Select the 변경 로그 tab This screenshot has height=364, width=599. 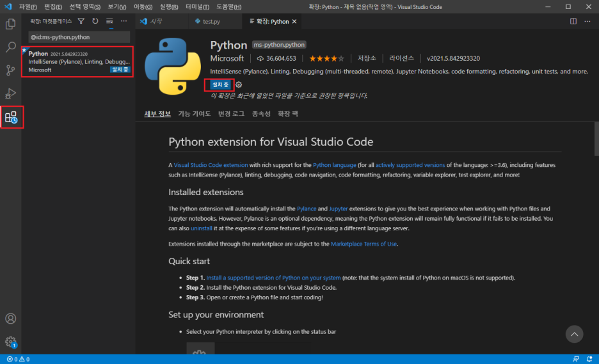point(231,114)
